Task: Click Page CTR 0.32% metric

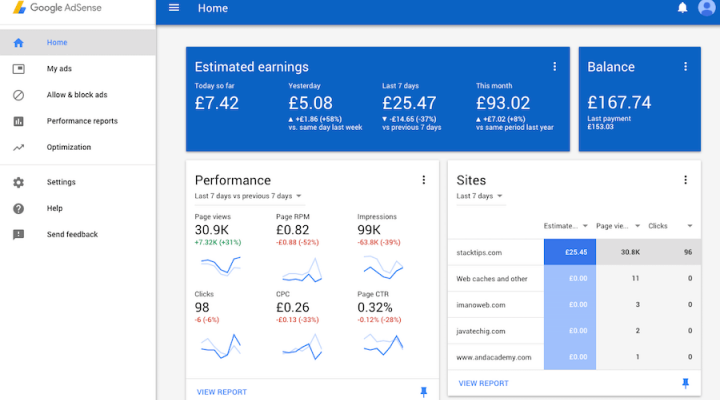Action: point(375,308)
